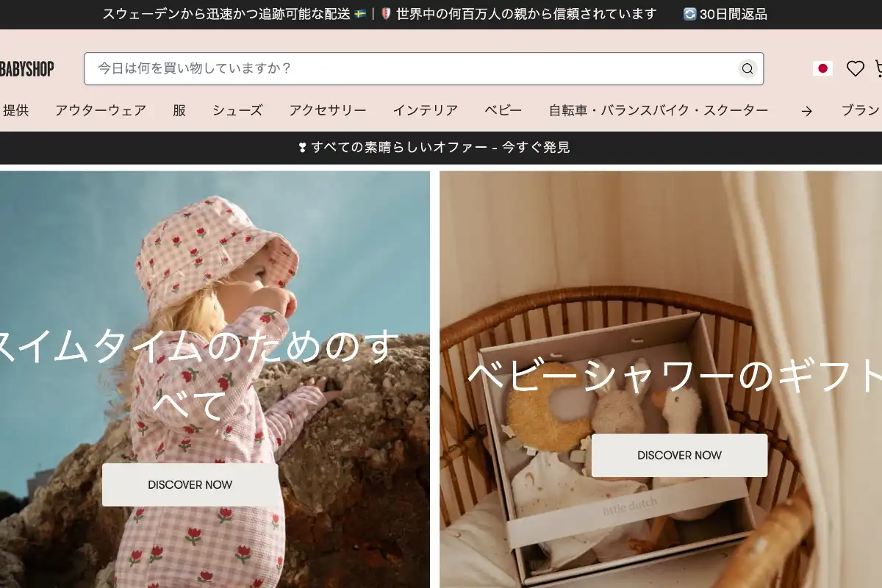Open the 服 category menu
Viewport: 882px width, 588px height.
pos(179,110)
